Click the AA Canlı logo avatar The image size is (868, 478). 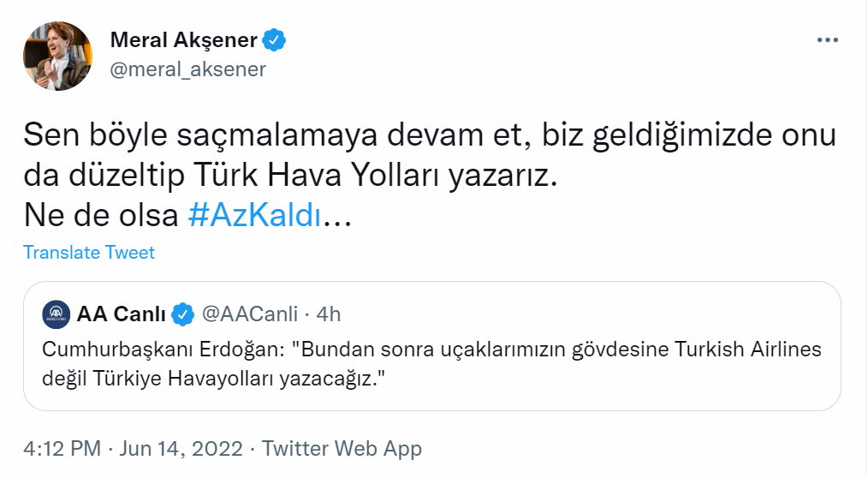(56, 315)
